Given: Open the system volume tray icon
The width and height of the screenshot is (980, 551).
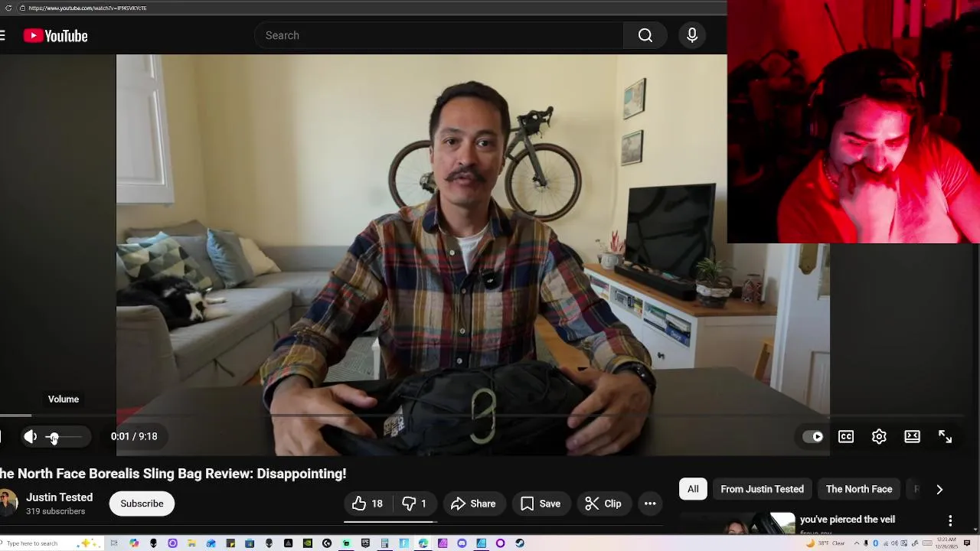Looking at the screenshot, I should [894, 543].
